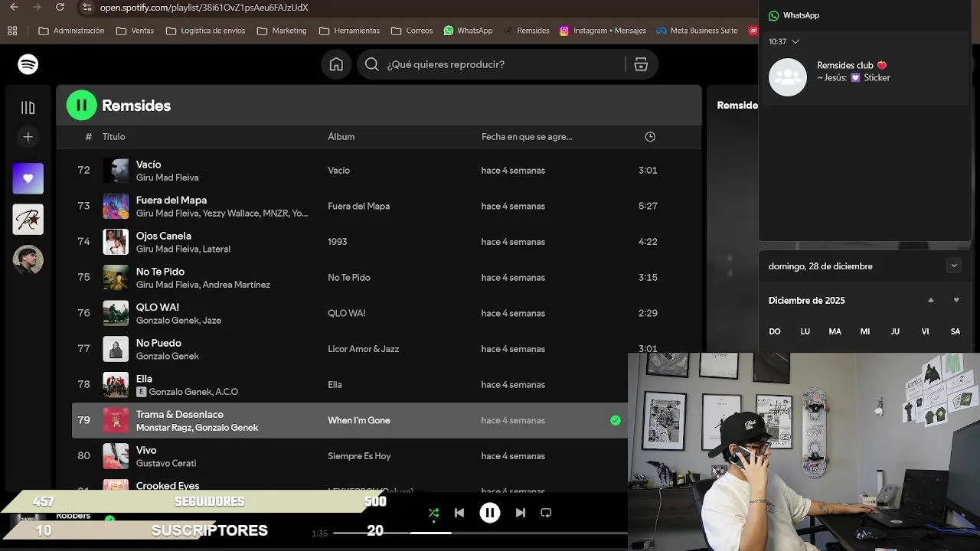The height and width of the screenshot is (551, 980).
Task: Open site information icon in address bar
Action: click(x=87, y=8)
